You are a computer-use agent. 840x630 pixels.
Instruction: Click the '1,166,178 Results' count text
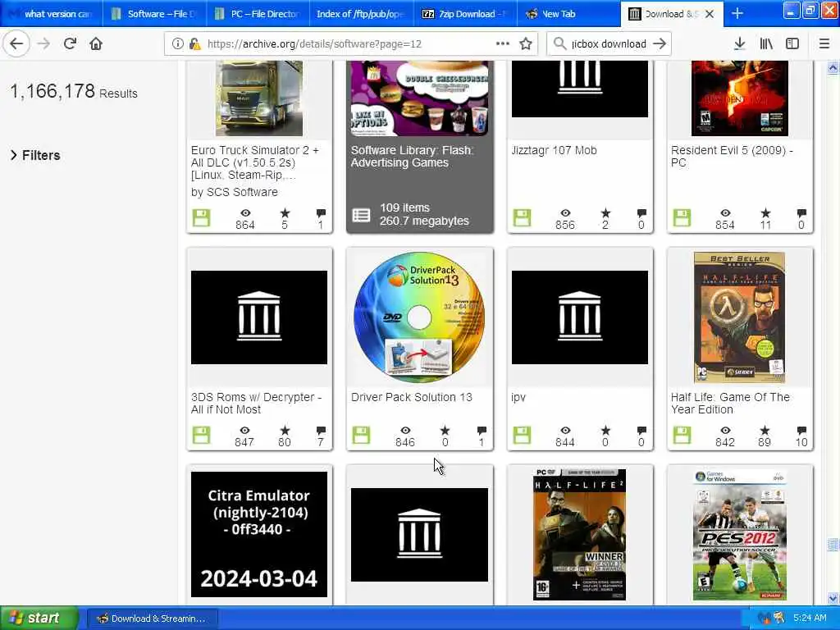tap(74, 92)
